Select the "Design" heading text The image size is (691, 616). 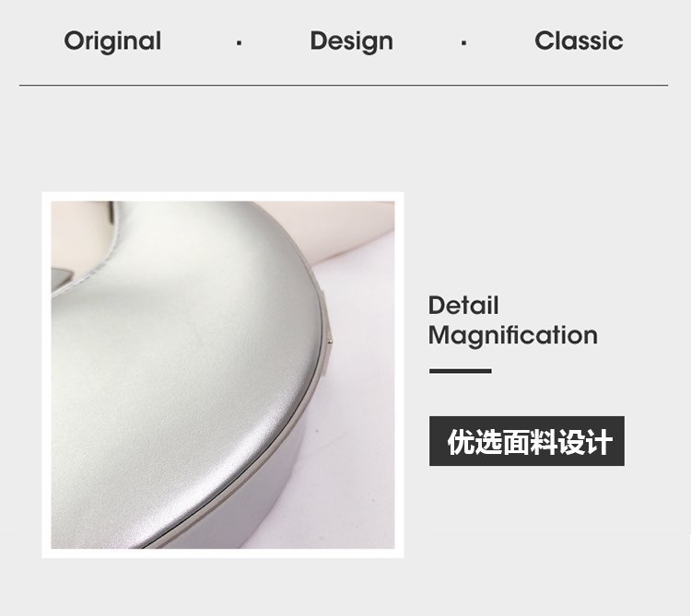tap(351, 41)
